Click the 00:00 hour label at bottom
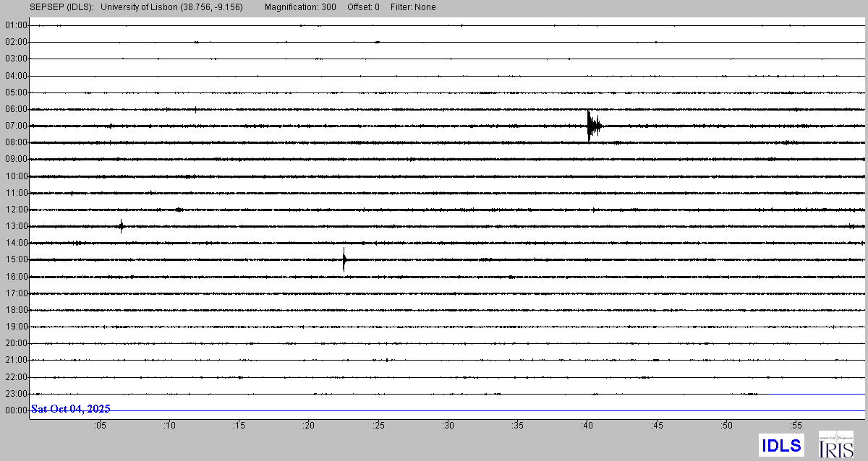 [x=16, y=410]
